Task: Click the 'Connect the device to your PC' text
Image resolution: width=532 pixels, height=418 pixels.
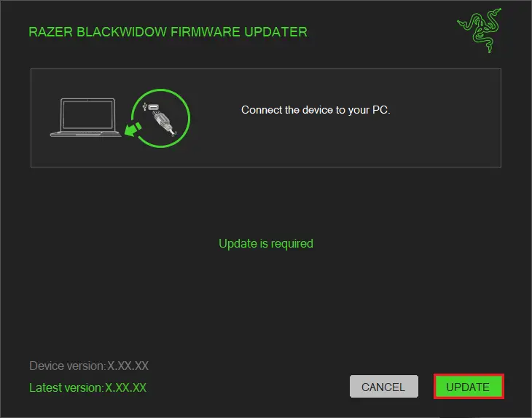Action: coord(316,110)
